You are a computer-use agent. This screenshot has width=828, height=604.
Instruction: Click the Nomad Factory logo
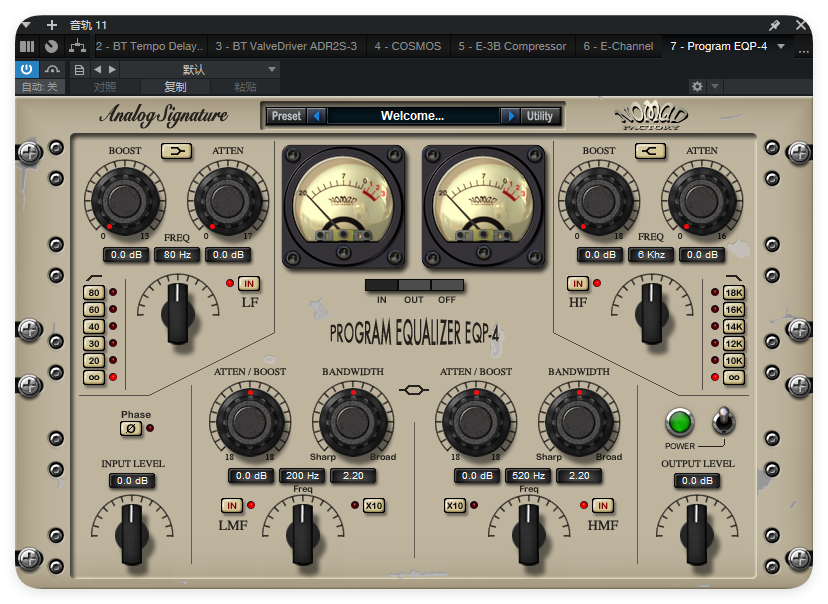pos(651,116)
